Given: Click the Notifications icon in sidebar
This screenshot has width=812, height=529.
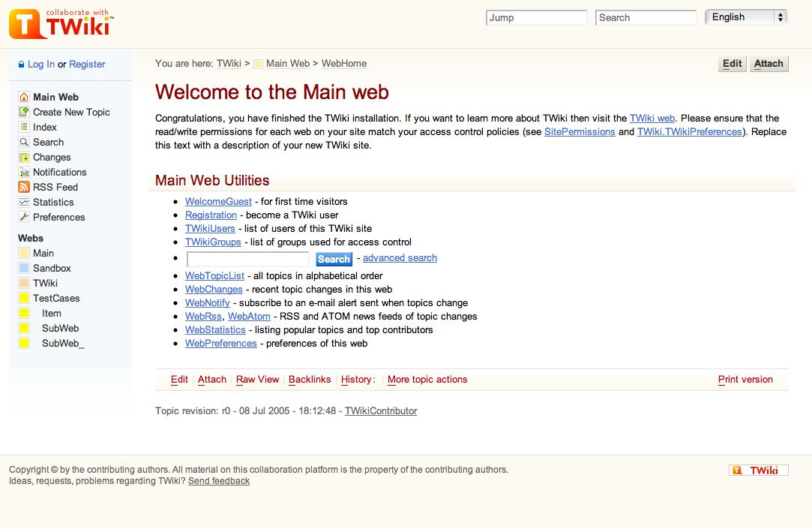Looking at the screenshot, I should [x=24, y=172].
